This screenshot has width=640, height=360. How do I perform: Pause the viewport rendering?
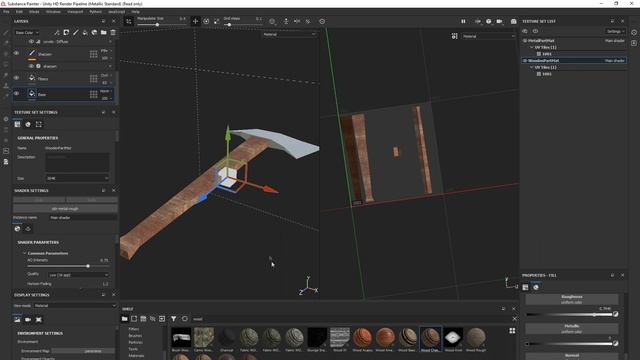463,21
